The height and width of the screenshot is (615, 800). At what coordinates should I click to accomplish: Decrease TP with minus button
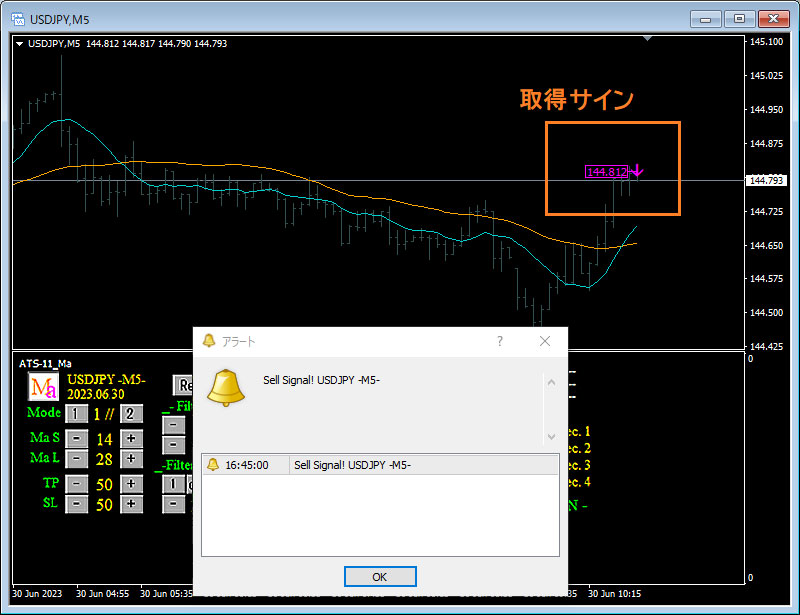[x=77, y=484]
